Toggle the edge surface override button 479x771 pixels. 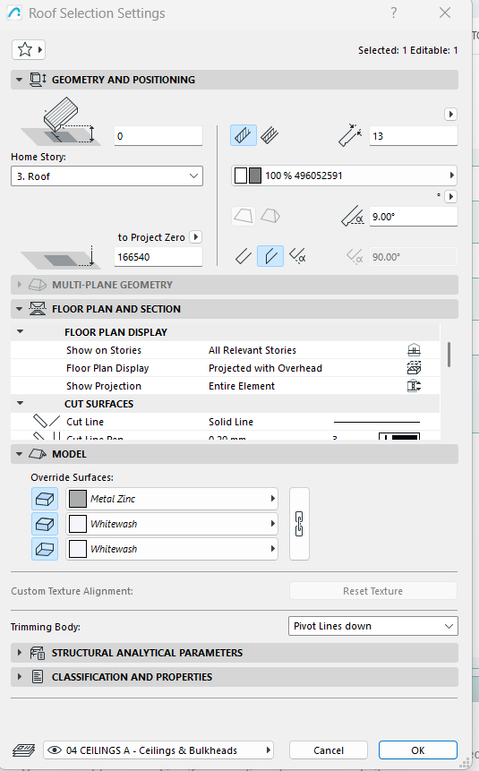click(x=45, y=524)
